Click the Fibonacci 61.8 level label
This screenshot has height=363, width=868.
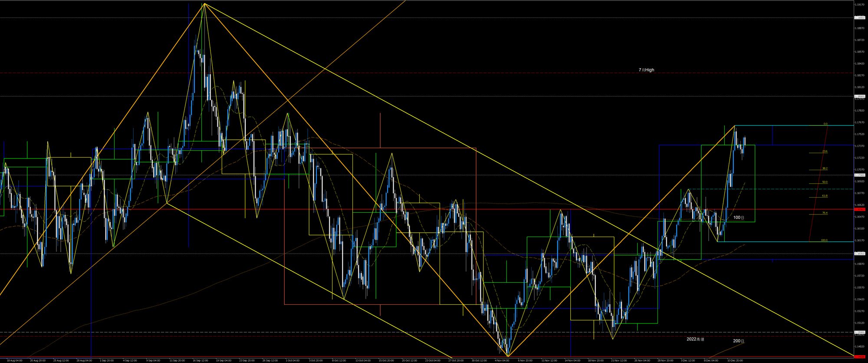(x=825, y=196)
